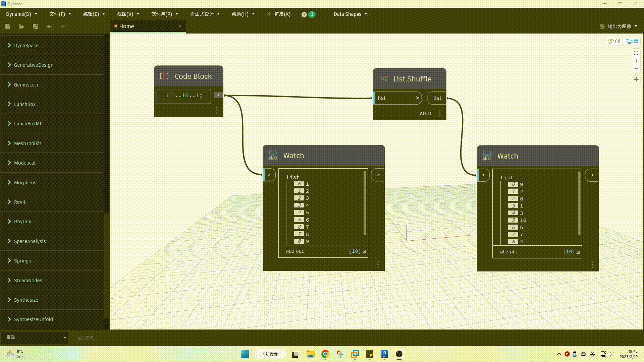This screenshot has width=644, height=362.
Task: Click the Open folder toolbar icon
Action: (21, 26)
